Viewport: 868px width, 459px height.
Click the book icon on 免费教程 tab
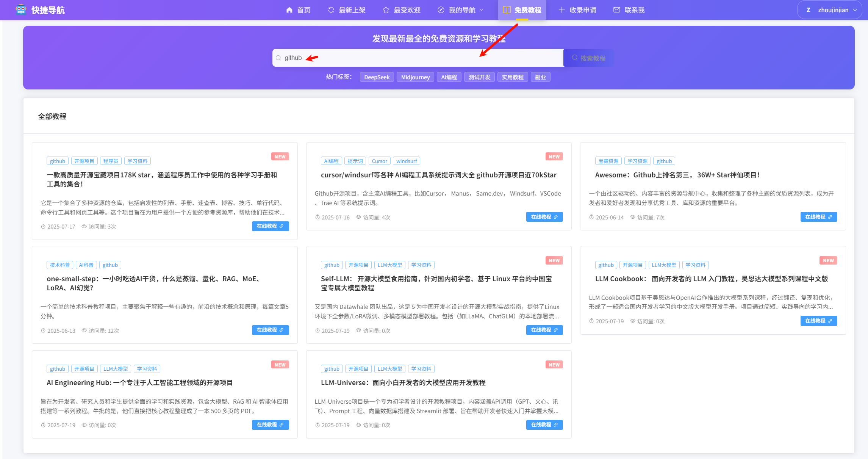(x=507, y=10)
